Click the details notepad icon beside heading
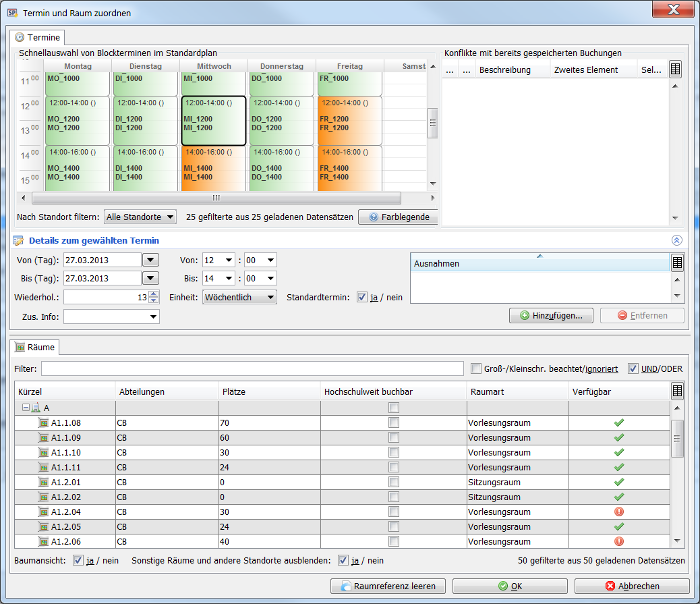The height and width of the screenshot is (604, 700). [18, 241]
